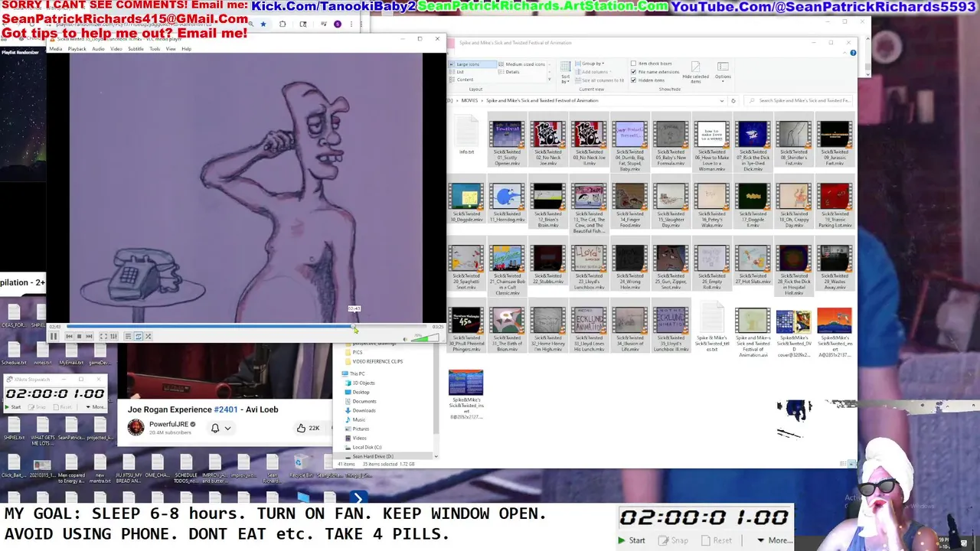Image resolution: width=980 pixels, height=551 pixels.
Task: Select Medium-sized icons layout in Explorer
Action: (x=521, y=64)
